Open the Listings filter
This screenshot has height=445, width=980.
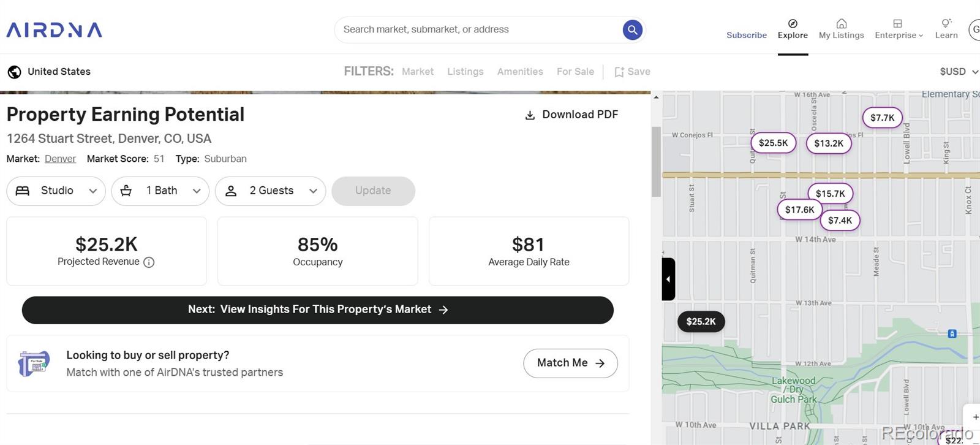tap(465, 72)
